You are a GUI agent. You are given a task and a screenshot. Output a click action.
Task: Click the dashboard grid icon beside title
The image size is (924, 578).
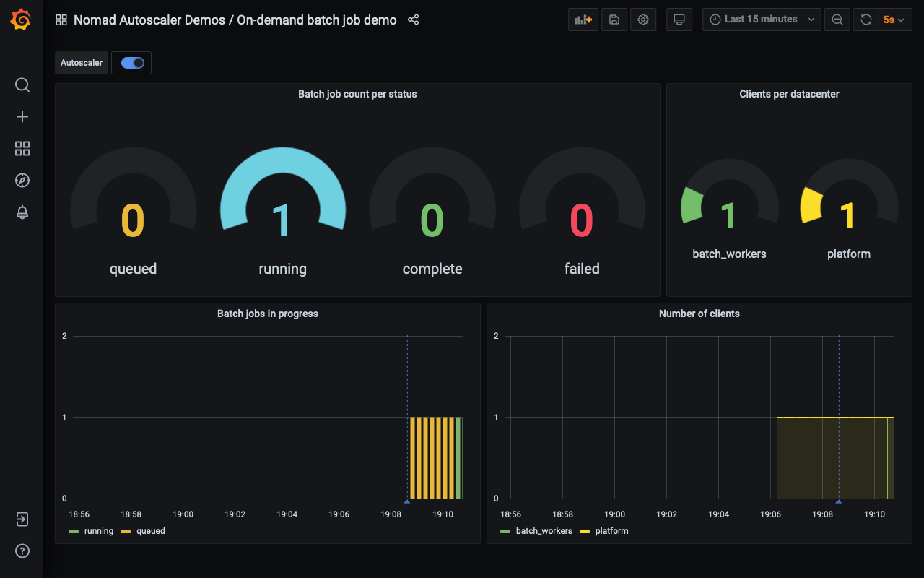pos(61,20)
